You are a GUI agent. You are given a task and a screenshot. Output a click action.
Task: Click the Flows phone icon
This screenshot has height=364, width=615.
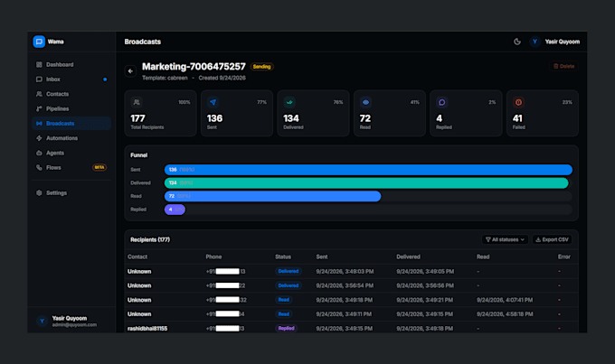[x=39, y=168]
